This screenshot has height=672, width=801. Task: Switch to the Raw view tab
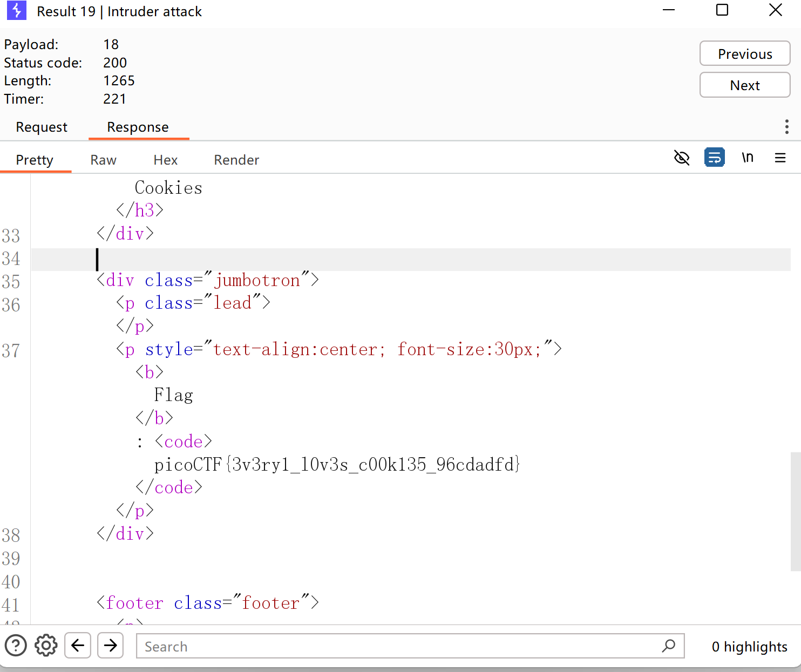[103, 160]
